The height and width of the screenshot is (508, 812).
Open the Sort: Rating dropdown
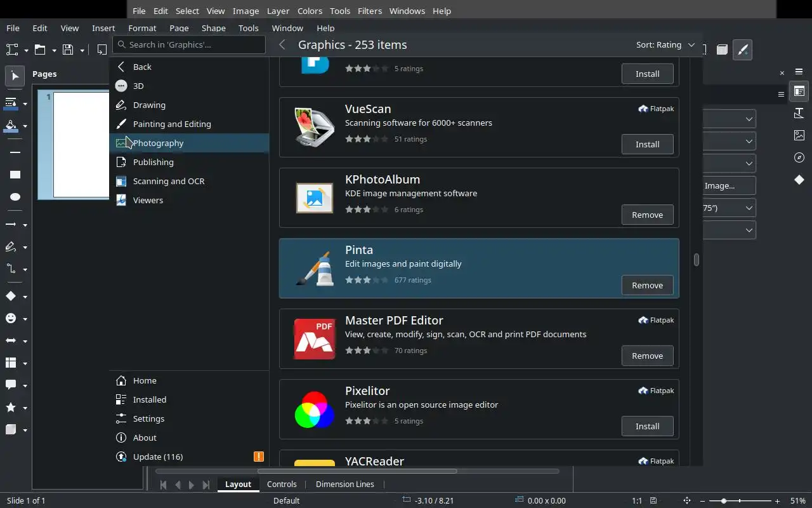coord(665,44)
